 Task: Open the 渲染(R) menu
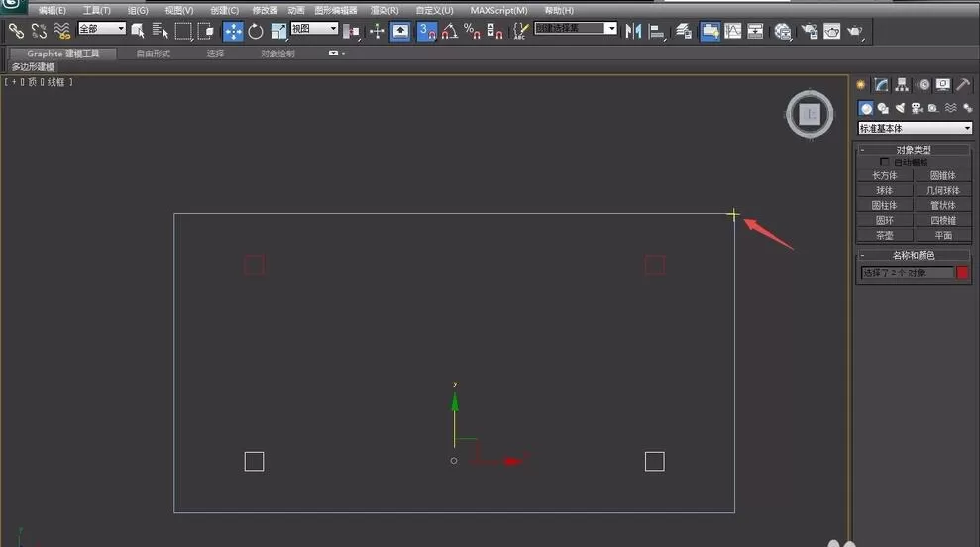coord(383,10)
